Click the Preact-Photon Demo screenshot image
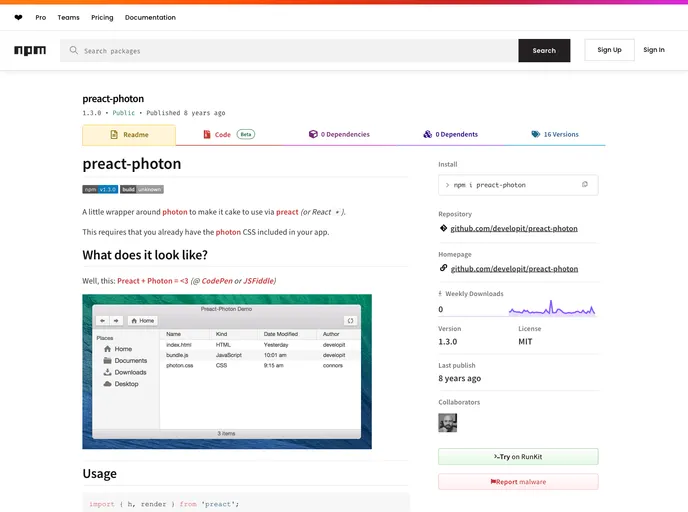Image resolution: width=688 pixels, height=512 pixels. pos(227,372)
